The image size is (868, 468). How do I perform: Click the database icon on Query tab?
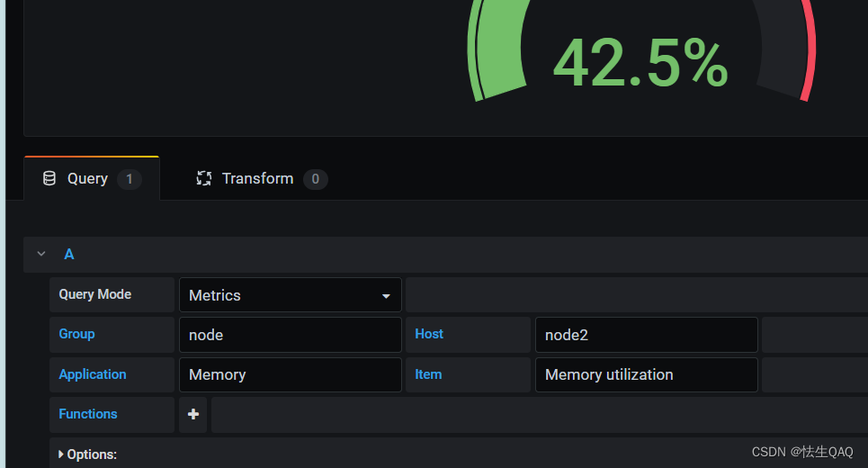[49, 178]
